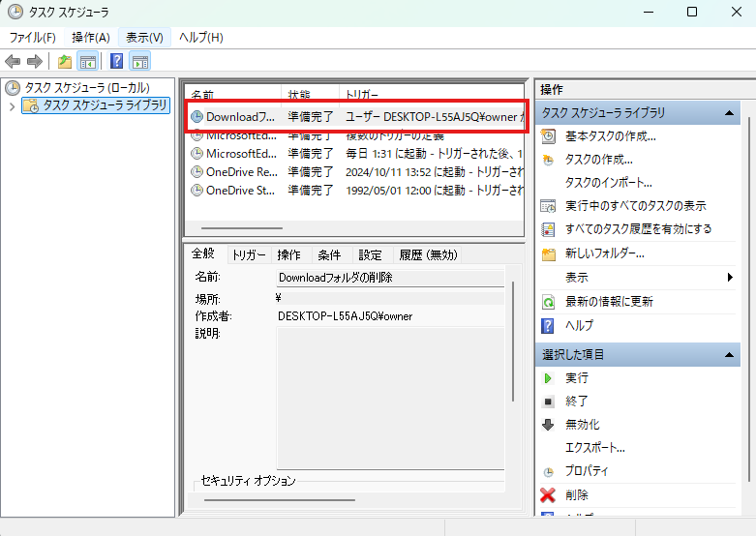The height and width of the screenshot is (536, 756).
Task: Run the selected task with 実行
Action: 576,378
